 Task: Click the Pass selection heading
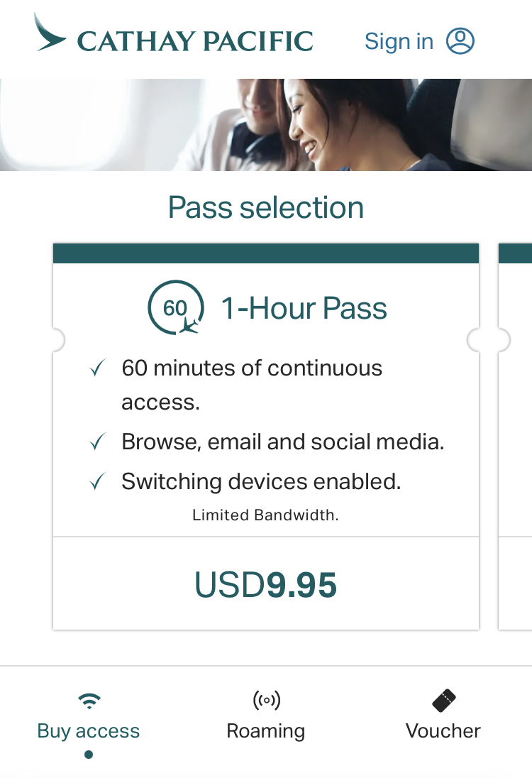coord(266,208)
